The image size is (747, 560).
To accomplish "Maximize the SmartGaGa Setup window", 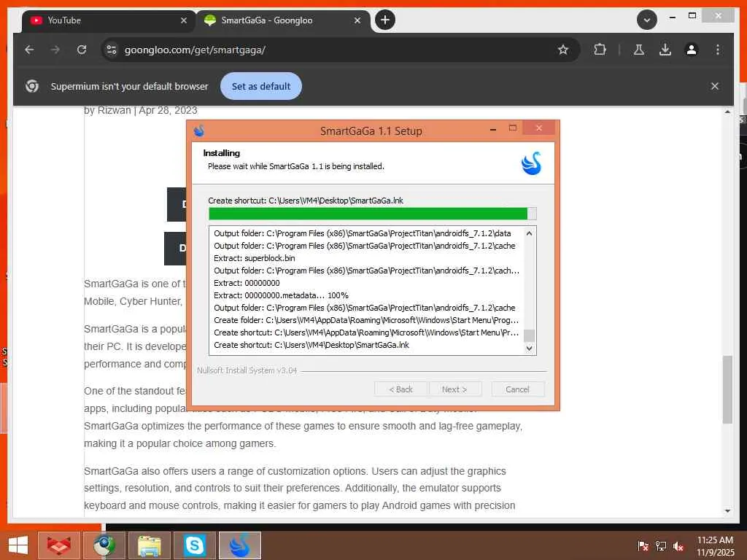I will pos(513,128).
